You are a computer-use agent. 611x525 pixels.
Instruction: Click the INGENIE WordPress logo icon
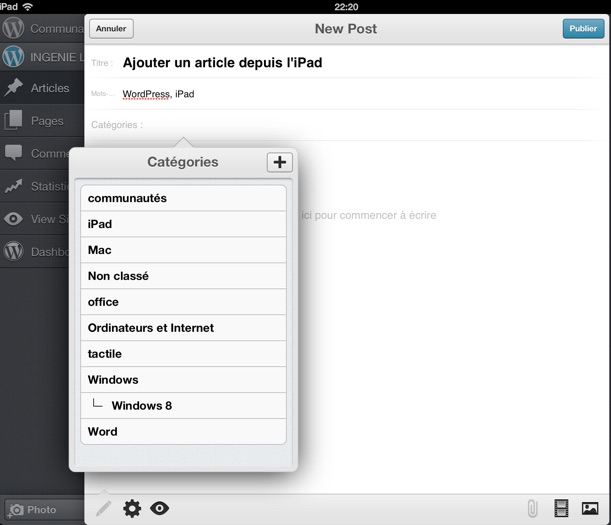click(x=13, y=57)
